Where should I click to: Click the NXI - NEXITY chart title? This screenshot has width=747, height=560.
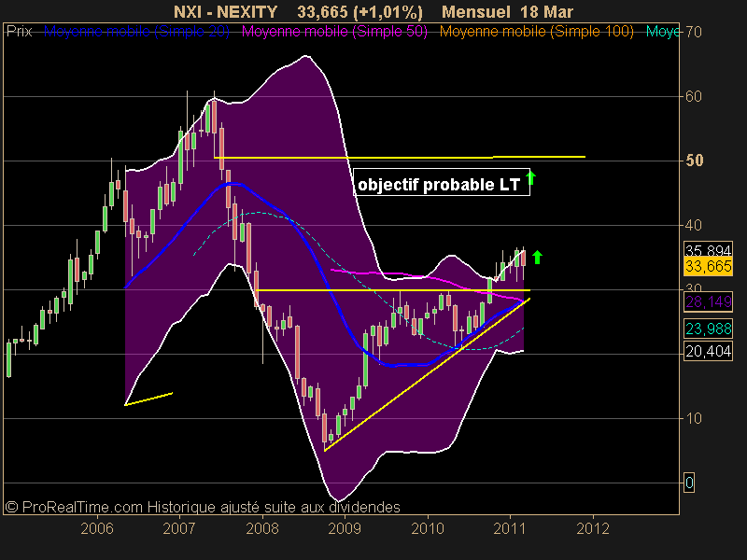pyautogui.click(x=225, y=12)
